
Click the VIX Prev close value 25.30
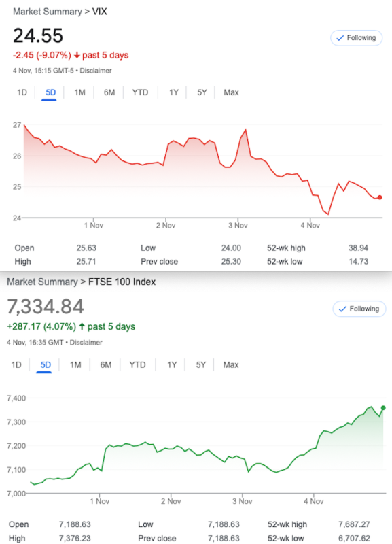point(231,262)
